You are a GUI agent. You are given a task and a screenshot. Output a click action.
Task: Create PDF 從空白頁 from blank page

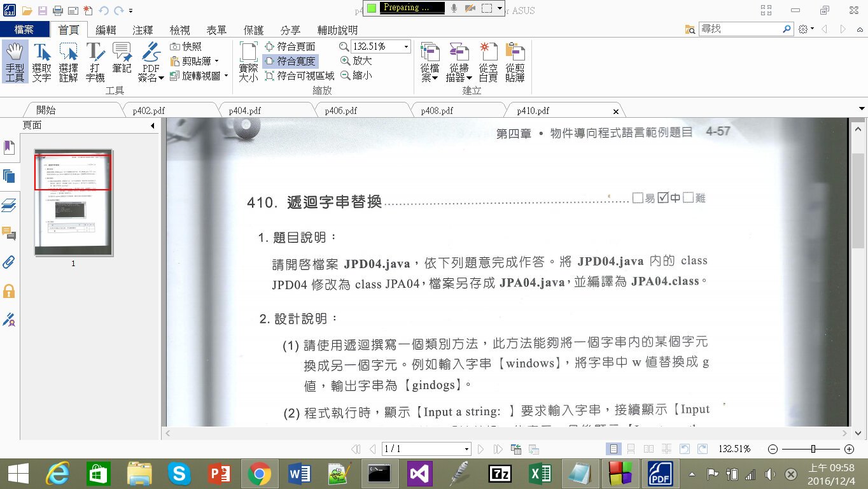click(x=488, y=62)
